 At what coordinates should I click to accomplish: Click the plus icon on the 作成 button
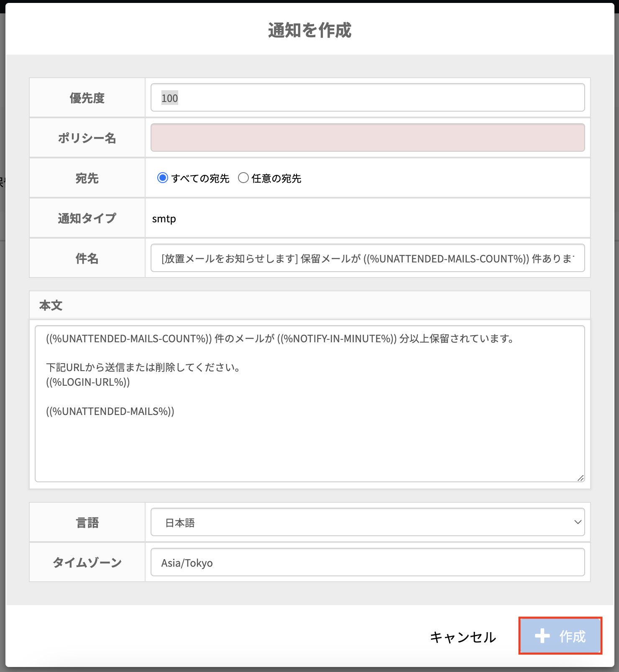coord(542,636)
